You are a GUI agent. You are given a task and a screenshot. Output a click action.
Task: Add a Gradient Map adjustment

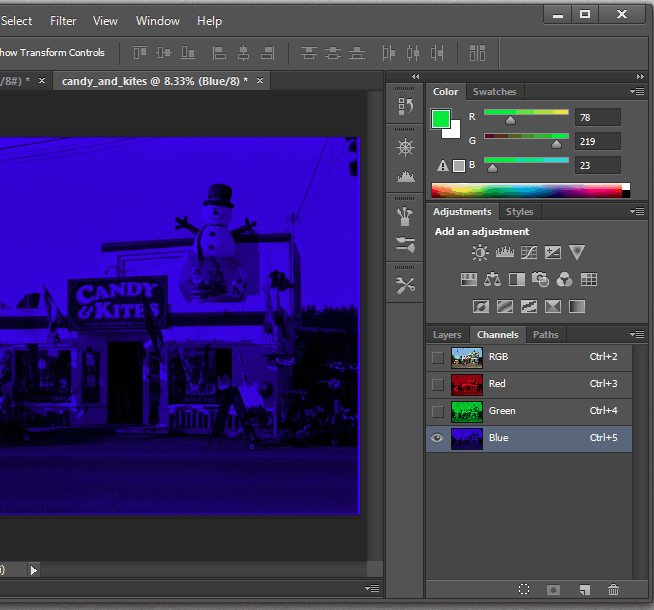[x=577, y=307]
